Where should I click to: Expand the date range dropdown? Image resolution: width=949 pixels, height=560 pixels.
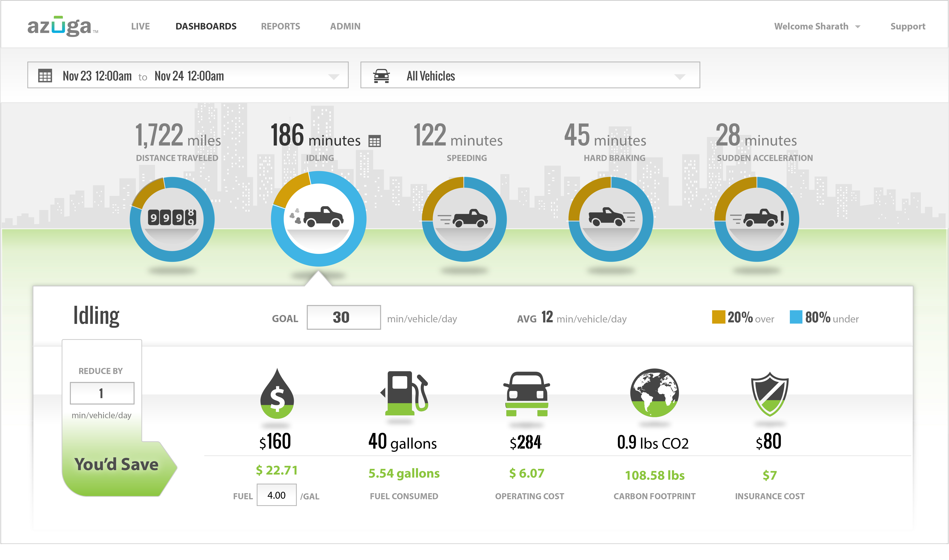pos(333,77)
